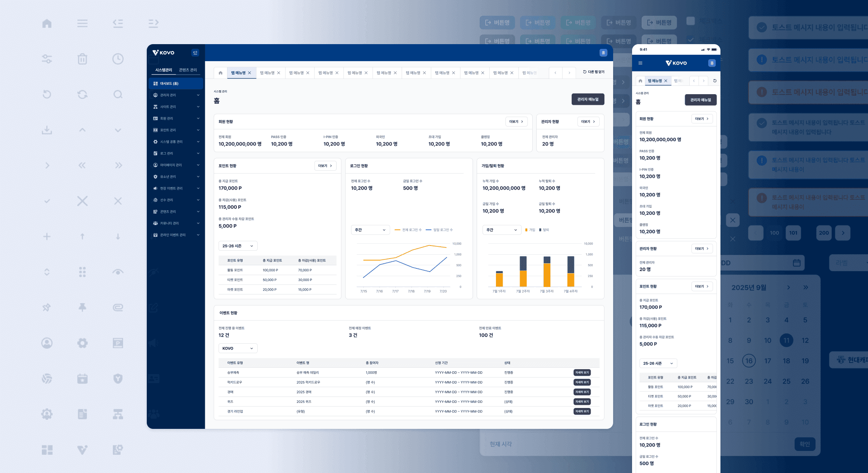The height and width of the screenshot is (473, 868).
Task: Open the 주간 dropdown in 로그인 현황
Action: click(x=370, y=230)
